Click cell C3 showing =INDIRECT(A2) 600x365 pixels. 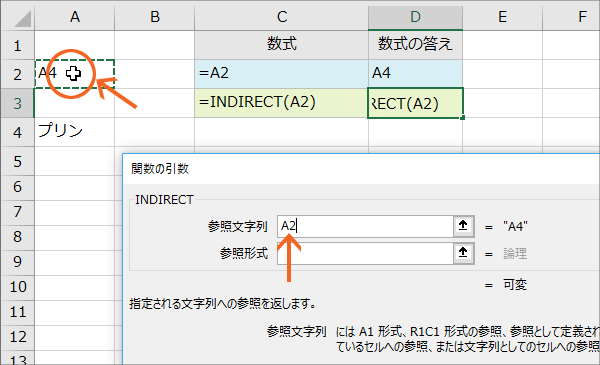282,103
